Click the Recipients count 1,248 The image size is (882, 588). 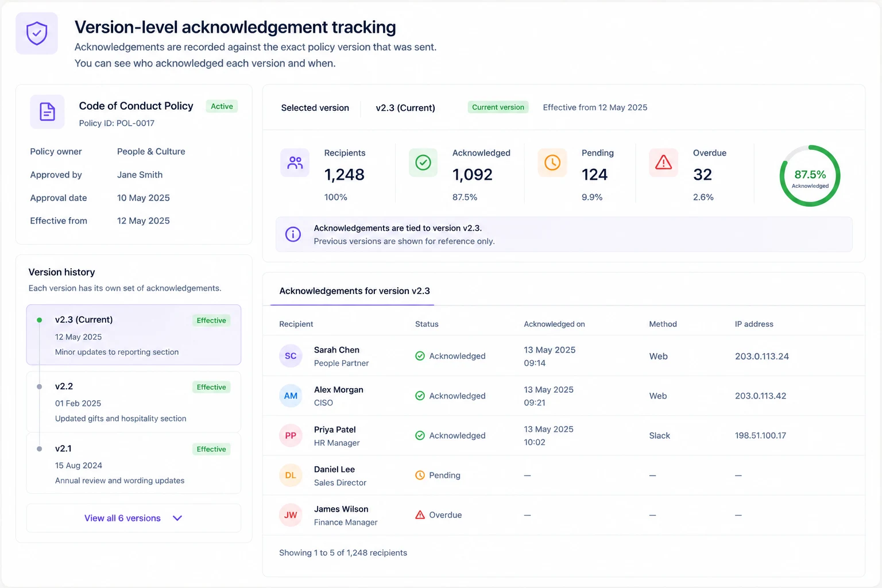click(x=344, y=175)
